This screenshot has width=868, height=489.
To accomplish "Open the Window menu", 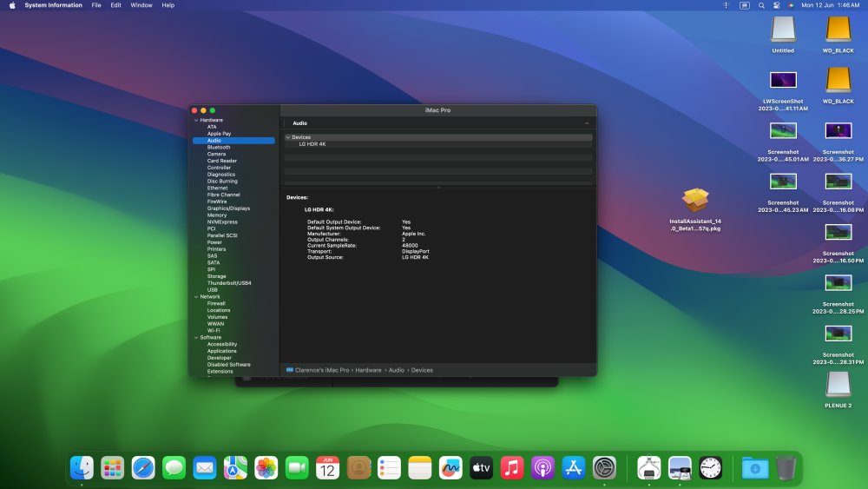I will 141,5.
